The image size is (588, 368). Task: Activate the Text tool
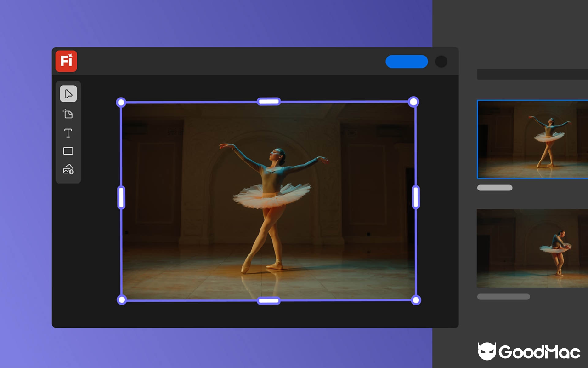(68, 133)
